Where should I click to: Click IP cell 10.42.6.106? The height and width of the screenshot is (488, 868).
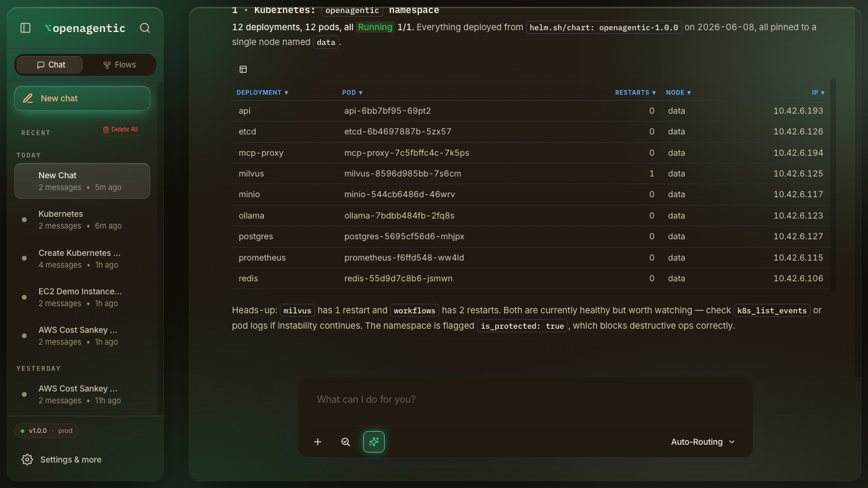(x=798, y=278)
